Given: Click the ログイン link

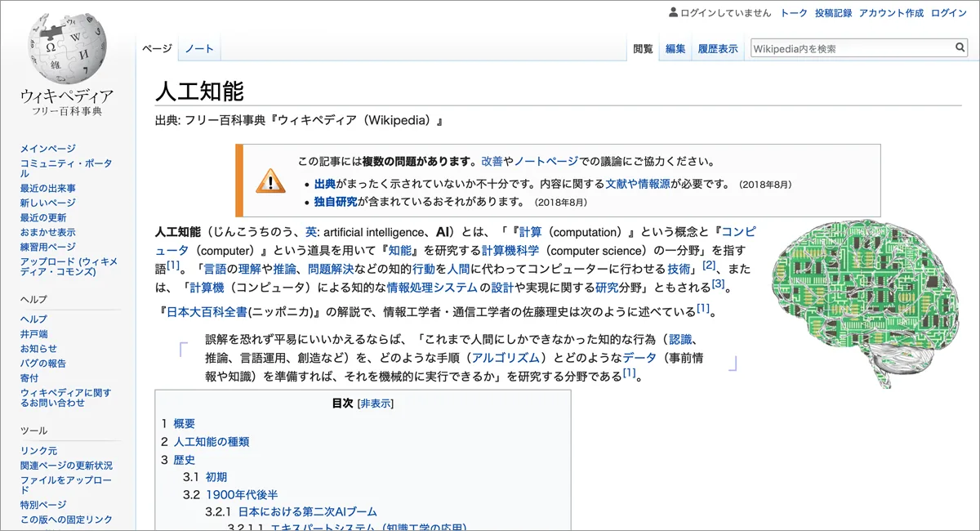Looking at the screenshot, I should coord(949,13).
